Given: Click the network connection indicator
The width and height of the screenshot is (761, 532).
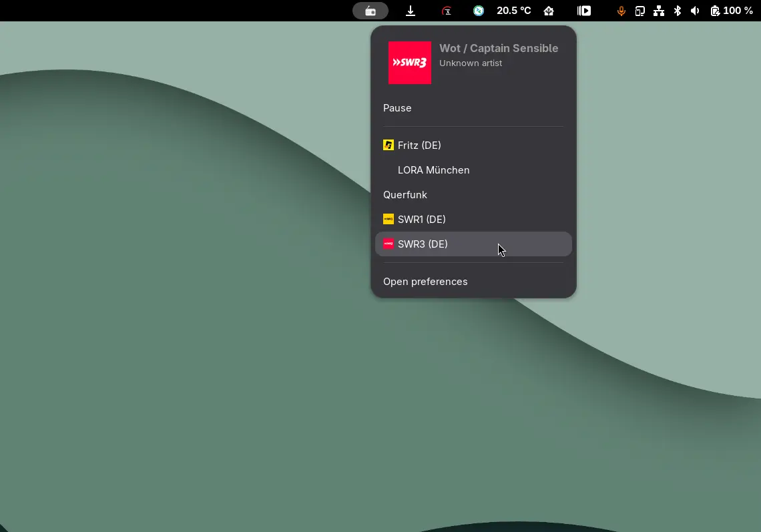Looking at the screenshot, I should pos(658,10).
